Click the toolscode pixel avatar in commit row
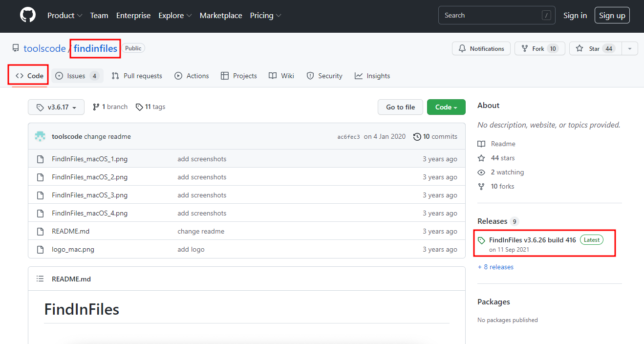The height and width of the screenshot is (344, 644). pyautogui.click(x=40, y=136)
